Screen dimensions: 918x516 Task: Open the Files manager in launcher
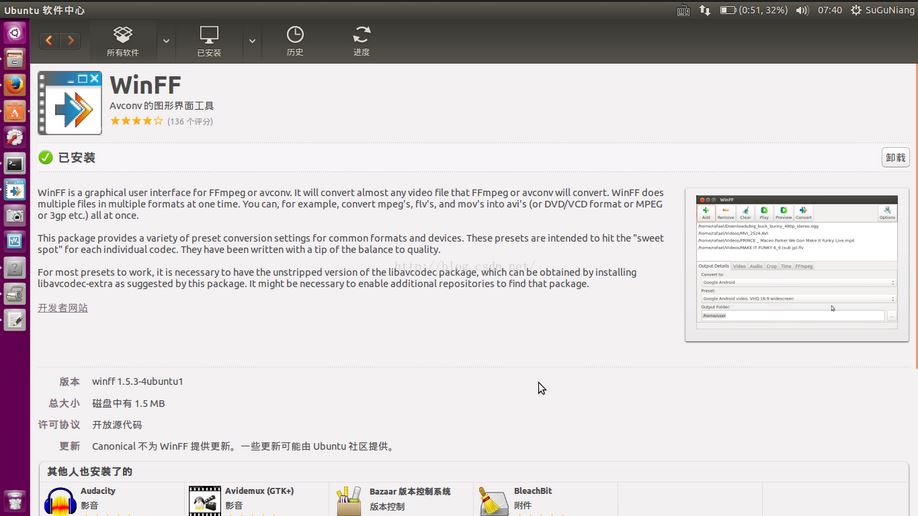click(15, 59)
